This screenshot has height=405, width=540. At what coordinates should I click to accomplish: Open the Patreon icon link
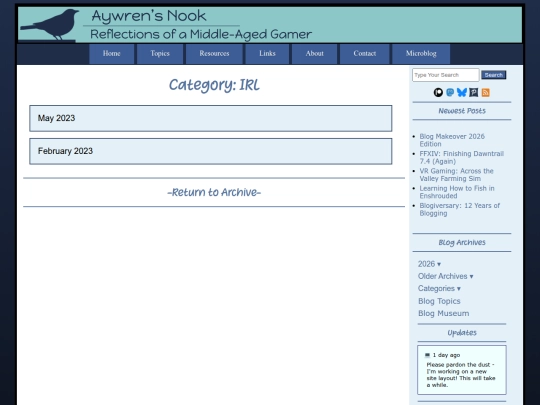[438, 92]
